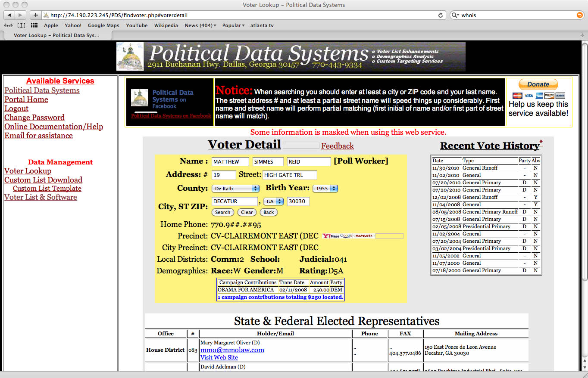Show all bookmarks via the book icon
Viewport: 588px width, 378px height.
coord(21,25)
